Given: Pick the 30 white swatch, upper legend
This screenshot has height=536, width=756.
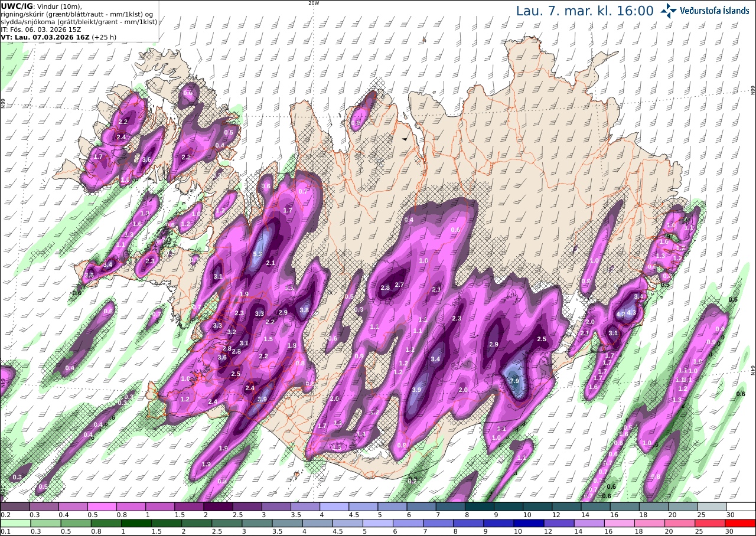Looking at the screenshot, I should [x=741, y=506].
